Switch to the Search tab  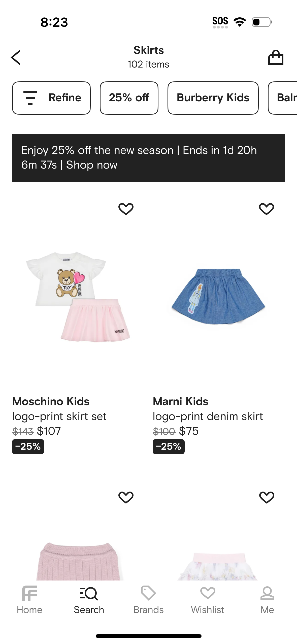(89, 600)
